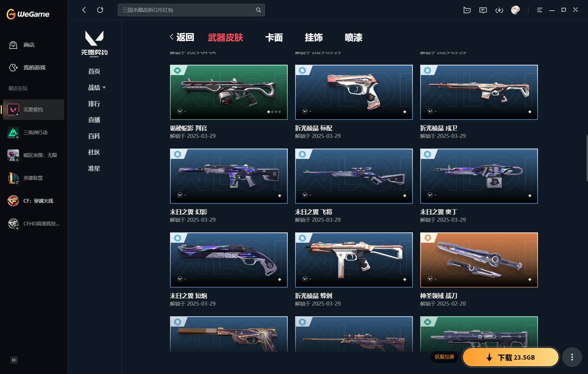Click the user avatar icon
This screenshot has width=588, height=374.
pos(516,10)
